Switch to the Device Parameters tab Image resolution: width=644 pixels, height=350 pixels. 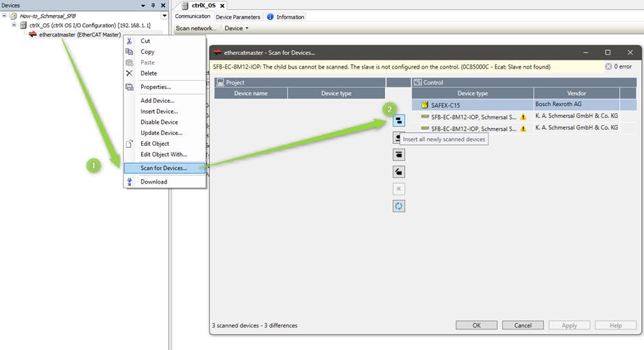point(238,17)
